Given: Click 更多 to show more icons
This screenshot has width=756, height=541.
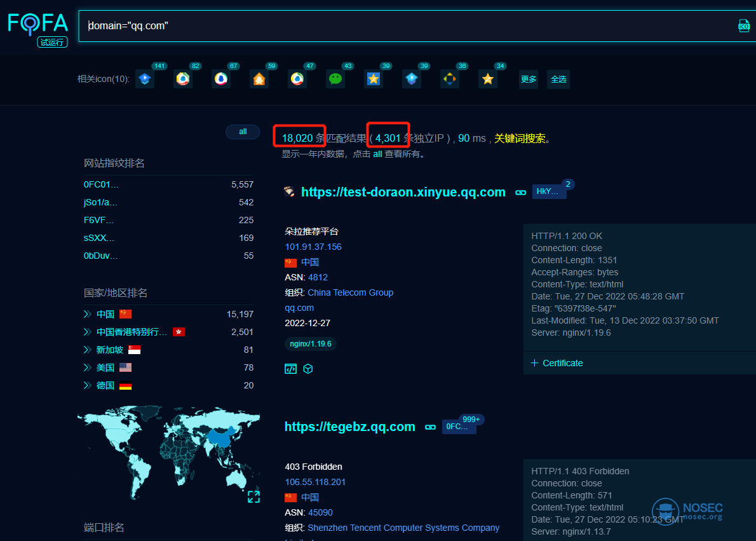Looking at the screenshot, I should tap(529, 79).
